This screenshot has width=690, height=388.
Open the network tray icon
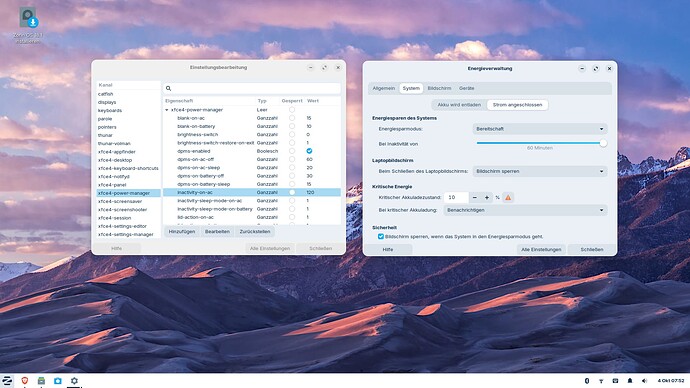click(601, 381)
